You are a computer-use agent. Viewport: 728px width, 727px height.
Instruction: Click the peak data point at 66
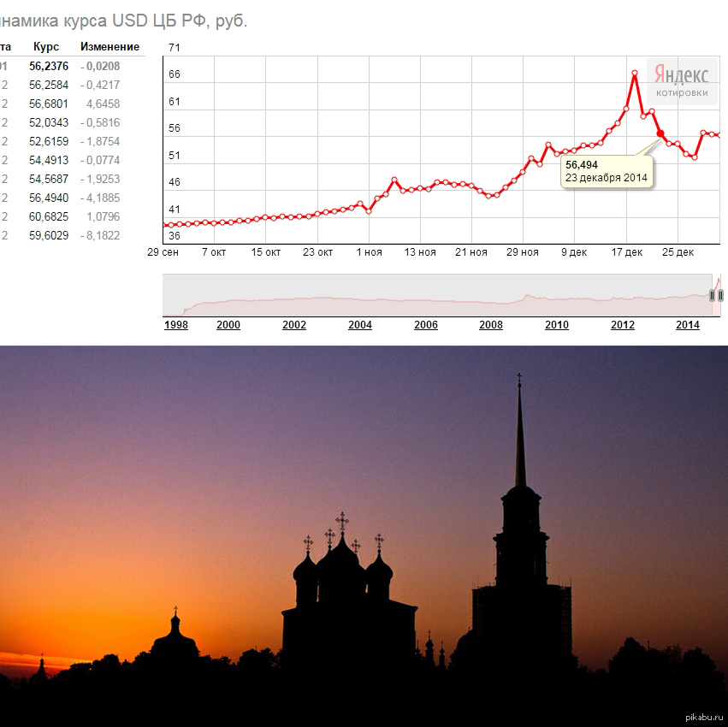[635, 74]
